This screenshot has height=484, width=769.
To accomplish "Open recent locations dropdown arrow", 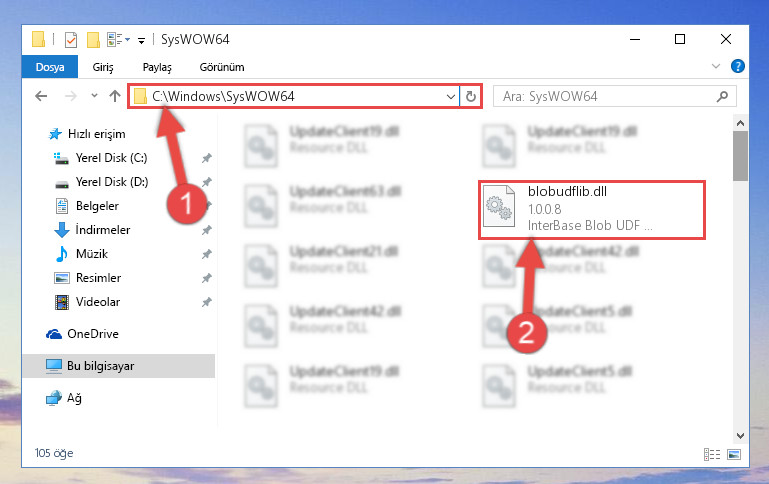I will [x=94, y=96].
